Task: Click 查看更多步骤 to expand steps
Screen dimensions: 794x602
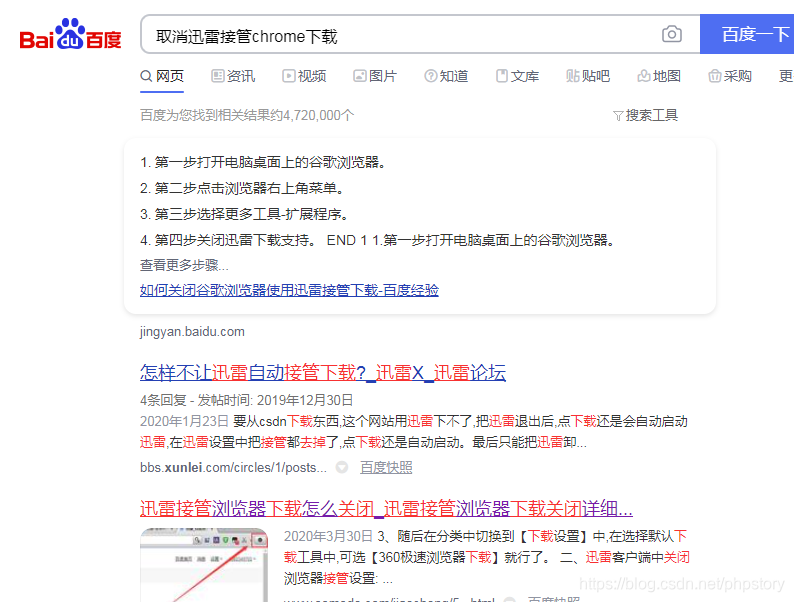Action: pos(184,265)
